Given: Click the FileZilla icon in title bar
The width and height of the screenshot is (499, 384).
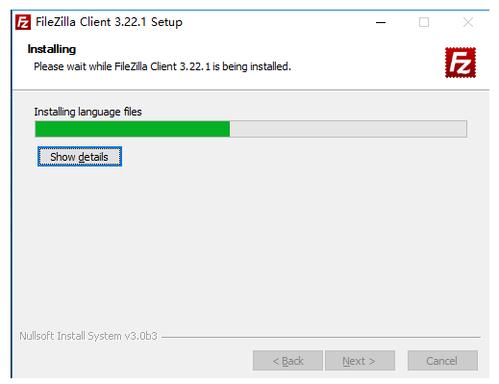Looking at the screenshot, I should (x=23, y=22).
